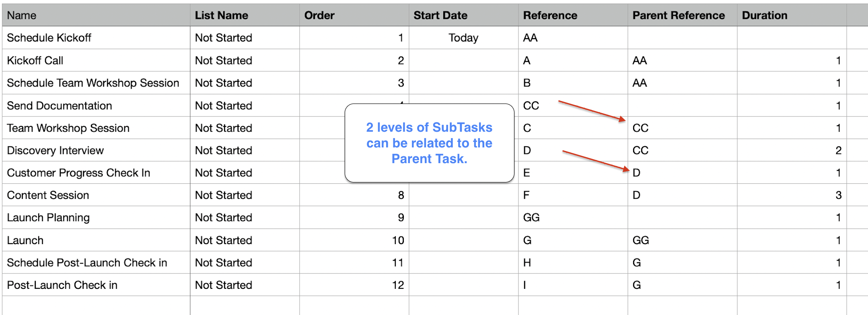Select the Start Date column header
868x315 pixels.
coord(463,15)
